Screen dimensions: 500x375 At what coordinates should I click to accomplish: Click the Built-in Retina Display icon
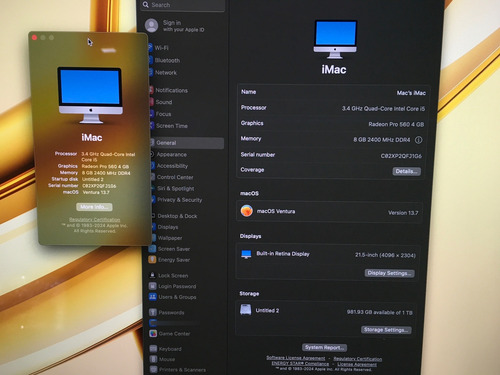pyautogui.click(x=246, y=254)
